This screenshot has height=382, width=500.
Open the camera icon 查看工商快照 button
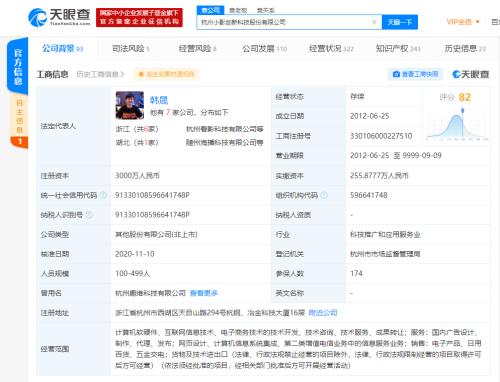[415, 74]
